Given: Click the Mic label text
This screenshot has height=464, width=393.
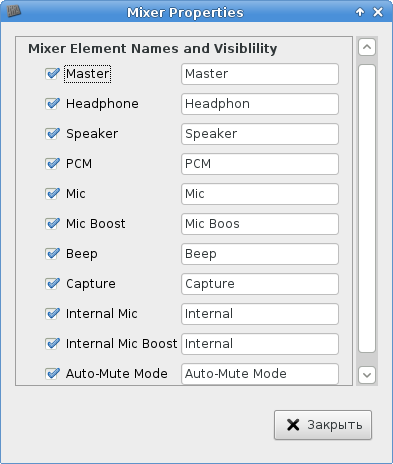Looking at the screenshot, I should point(76,194).
